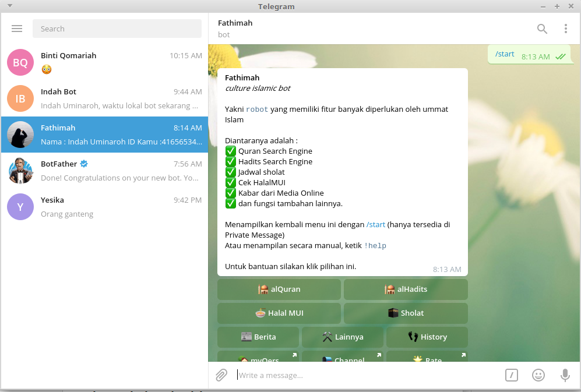Screen dimensions: 581x392
Task: Open the emoji picker
Action: click(538, 375)
